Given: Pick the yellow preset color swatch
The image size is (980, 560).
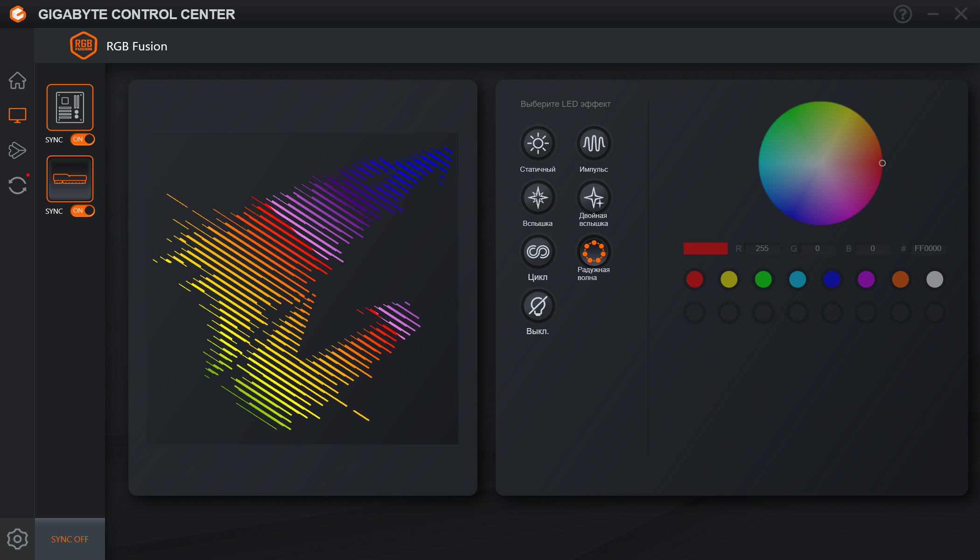Looking at the screenshot, I should click(x=729, y=280).
